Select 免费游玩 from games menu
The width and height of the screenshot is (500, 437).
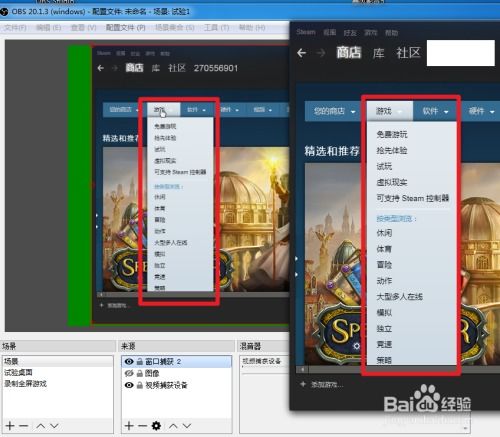point(392,134)
